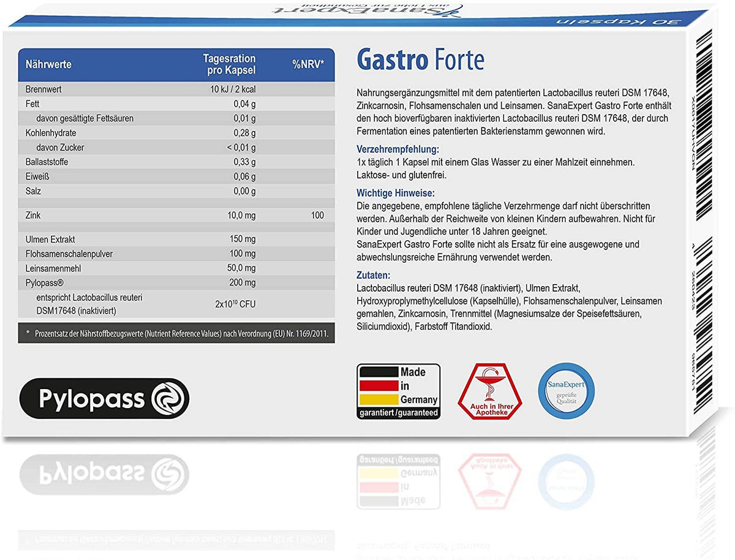Image resolution: width=735 pixels, height=560 pixels.
Task: Click the '2x10¹⁰ CFU' value
Action: coord(236,304)
